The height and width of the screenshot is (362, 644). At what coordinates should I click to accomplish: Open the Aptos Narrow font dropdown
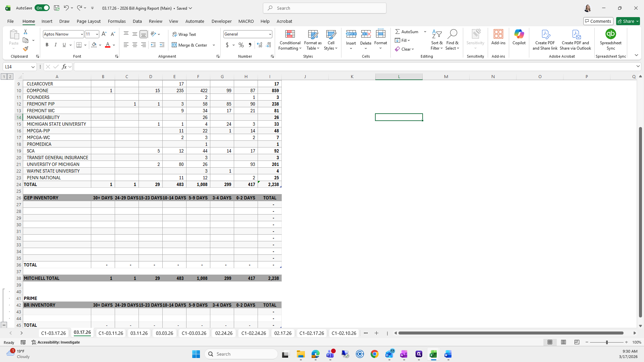coord(82,34)
